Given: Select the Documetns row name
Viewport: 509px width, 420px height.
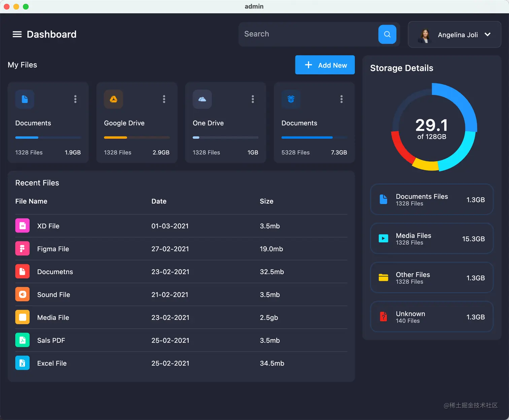Looking at the screenshot, I should coord(55,272).
